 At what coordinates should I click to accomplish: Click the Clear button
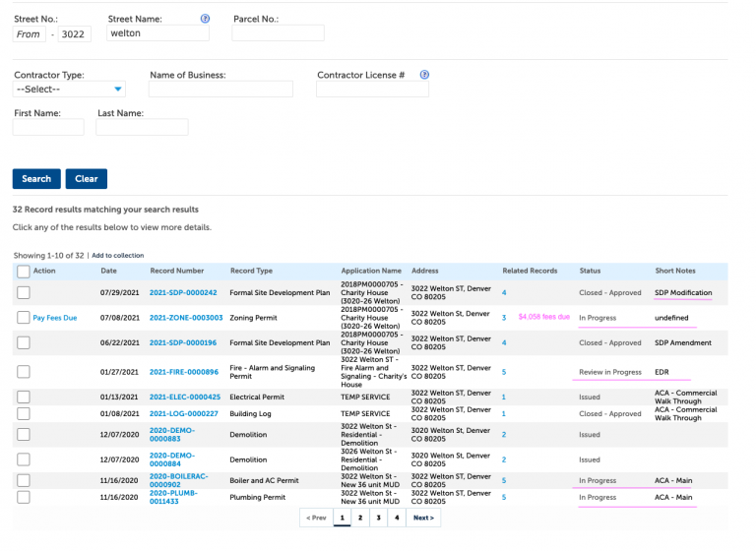pyautogui.click(x=87, y=179)
